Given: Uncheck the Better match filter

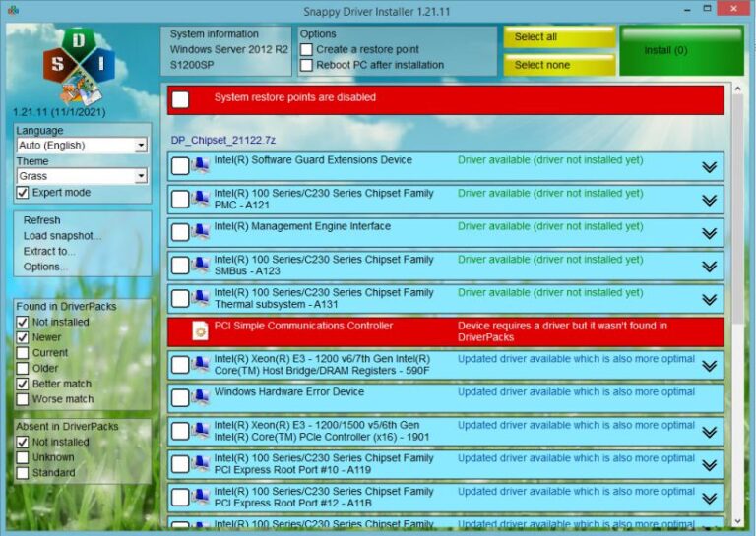Looking at the screenshot, I should tap(23, 384).
